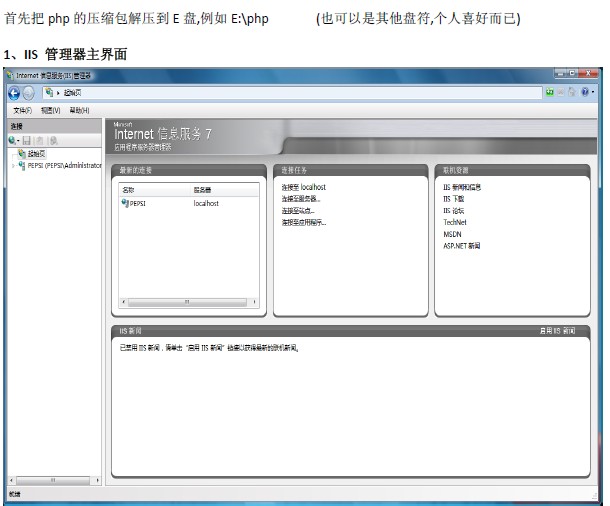Viewport: 610px width, 506px height.
Task: Click the PEPSI server icon in the connections tree
Action: (x=22, y=165)
